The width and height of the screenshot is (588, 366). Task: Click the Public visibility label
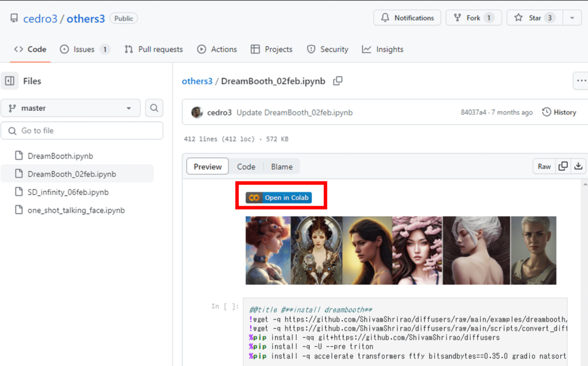coord(123,18)
